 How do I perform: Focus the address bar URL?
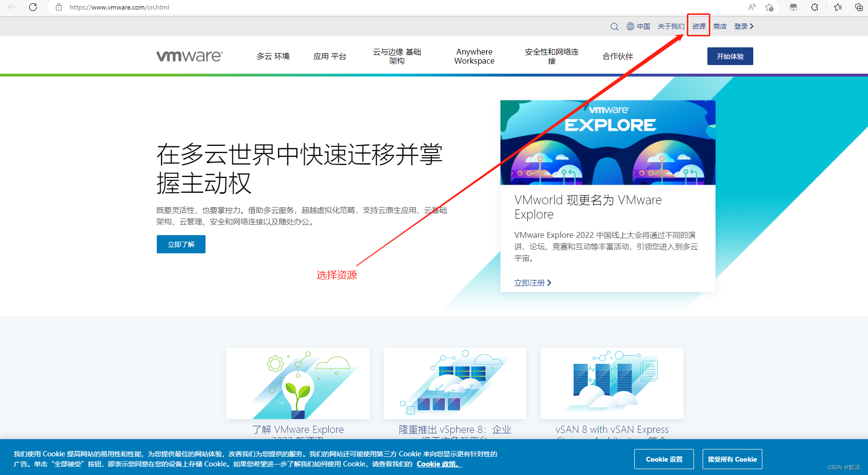(119, 7)
